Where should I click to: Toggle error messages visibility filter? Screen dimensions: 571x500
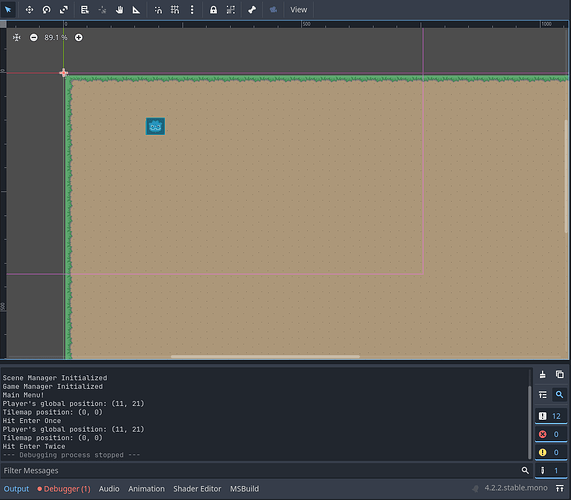pos(551,434)
